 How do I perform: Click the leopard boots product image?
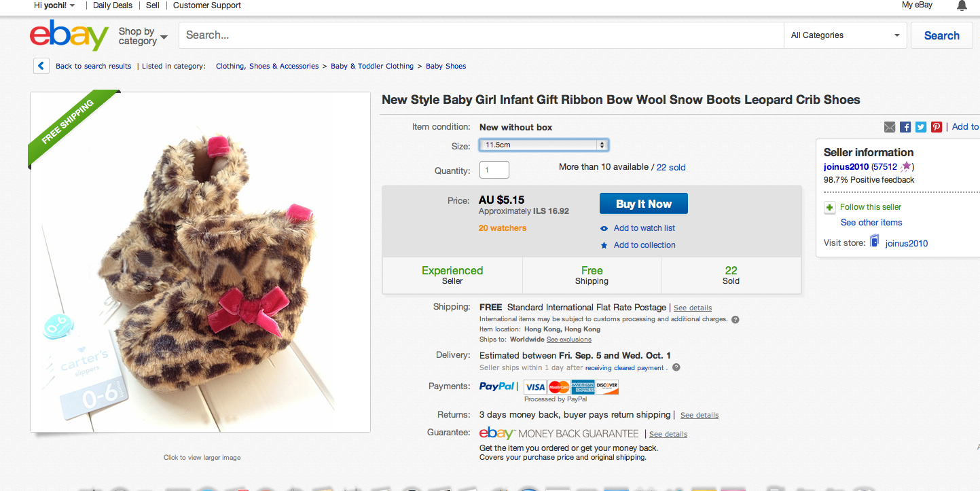200,262
